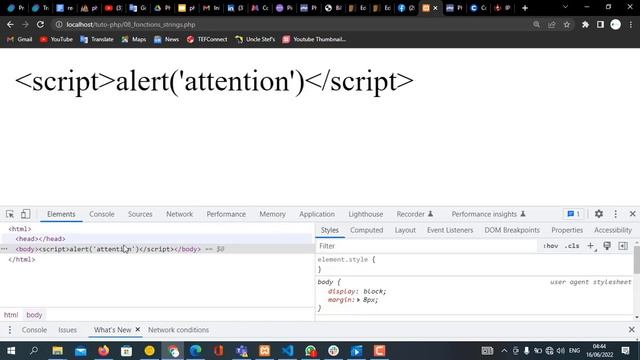Select the html opening node in DOM tree

20,229
